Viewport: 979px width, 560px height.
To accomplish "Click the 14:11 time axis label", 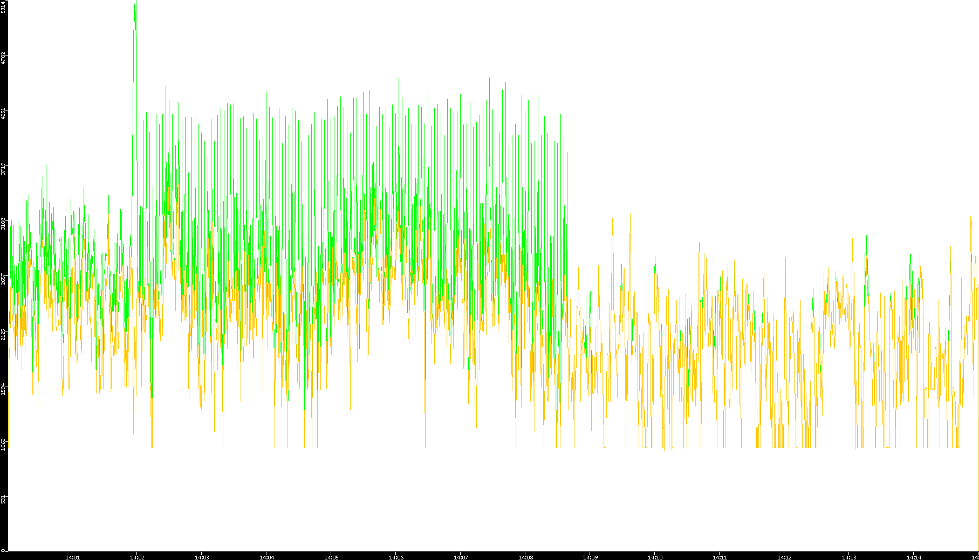I will point(720,557).
